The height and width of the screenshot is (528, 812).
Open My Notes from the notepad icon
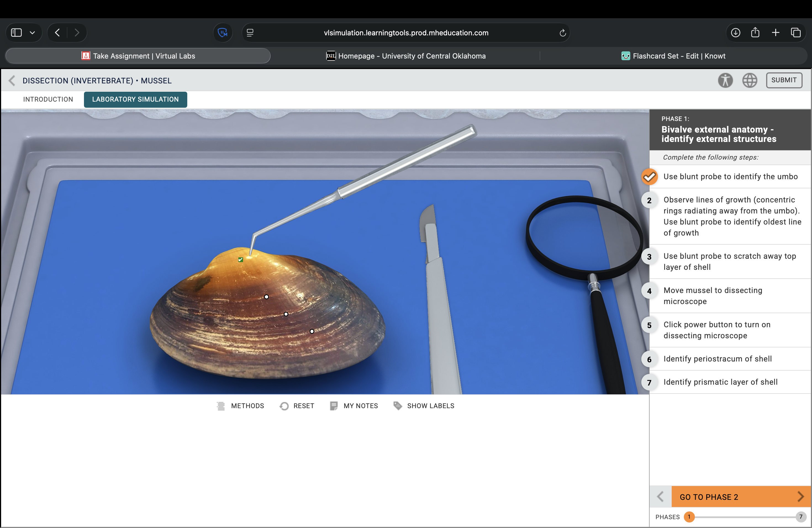(334, 406)
